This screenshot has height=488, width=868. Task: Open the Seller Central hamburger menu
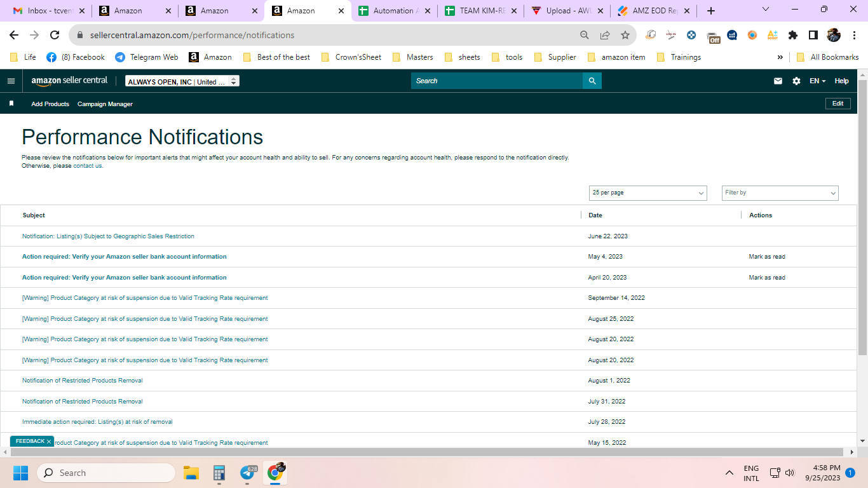11,81
